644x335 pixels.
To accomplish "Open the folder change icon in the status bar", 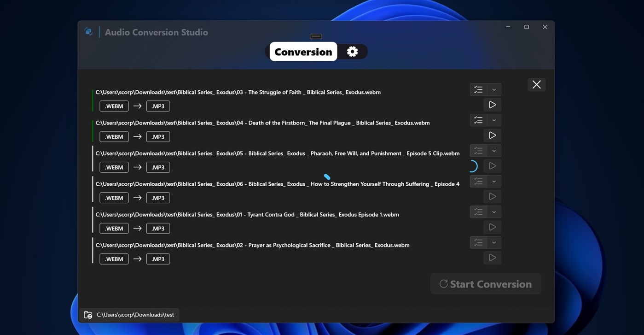I will 88,315.
